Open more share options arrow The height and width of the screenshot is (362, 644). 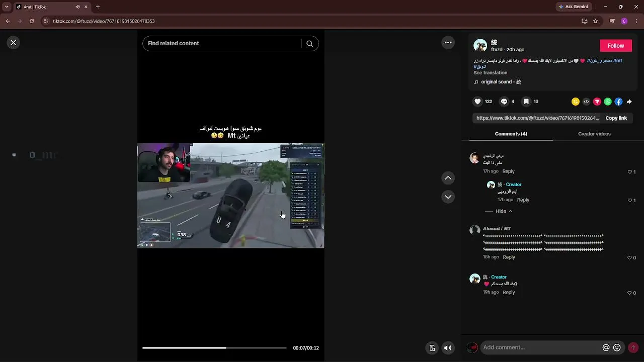click(x=629, y=102)
